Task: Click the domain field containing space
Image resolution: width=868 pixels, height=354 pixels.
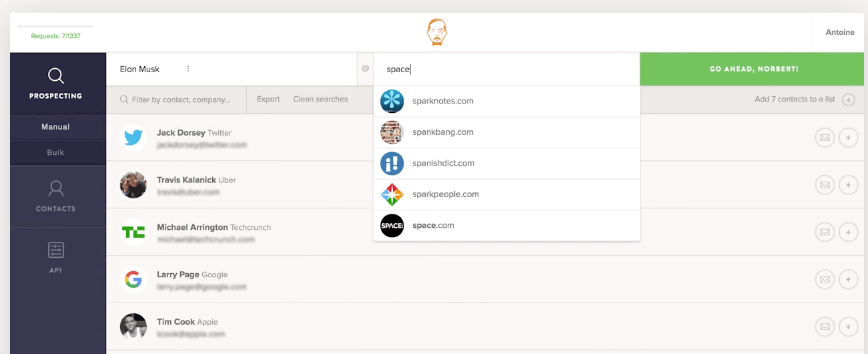Action: pos(506,69)
